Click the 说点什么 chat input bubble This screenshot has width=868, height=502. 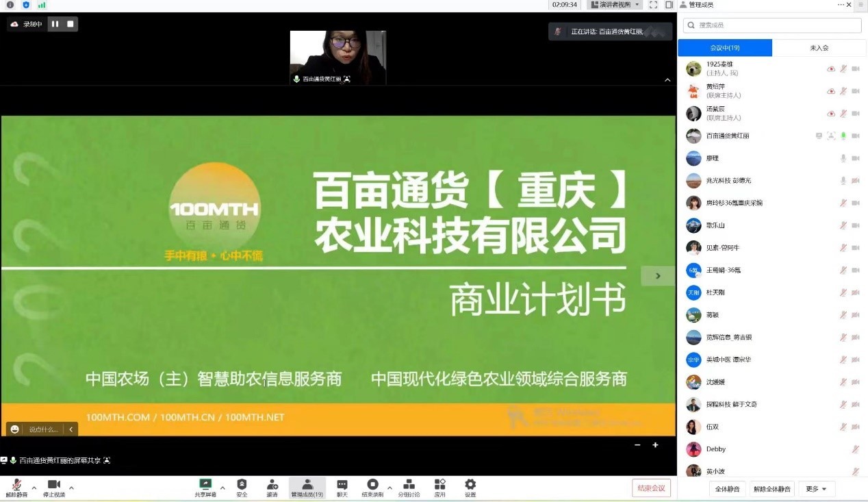pyautogui.click(x=44, y=429)
